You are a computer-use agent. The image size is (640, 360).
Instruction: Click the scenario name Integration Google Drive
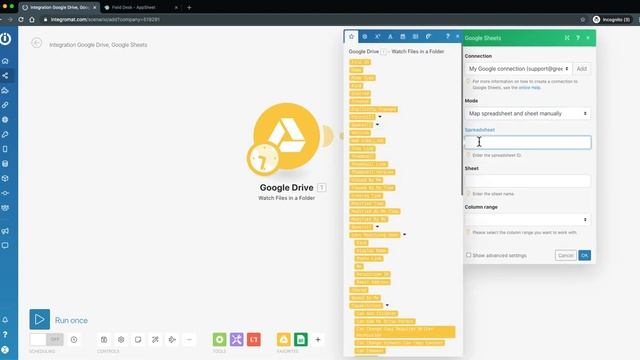(x=98, y=45)
